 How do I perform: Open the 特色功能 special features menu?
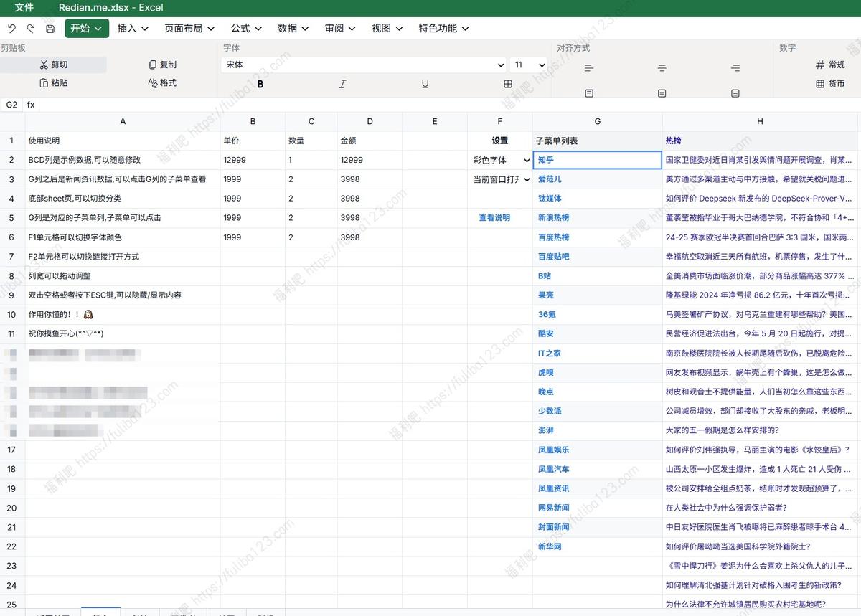pyautogui.click(x=443, y=29)
